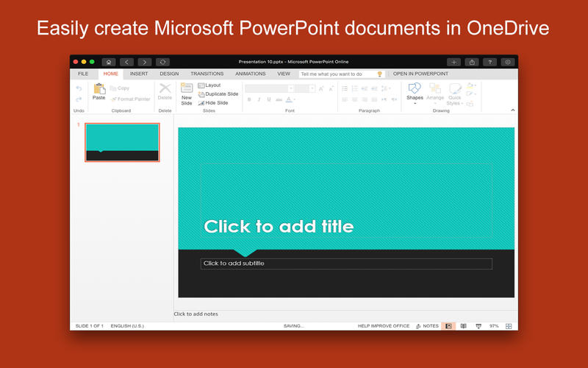Click the Fit to window icon in the status bar
The height and width of the screenshot is (368, 588).
coord(509,326)
